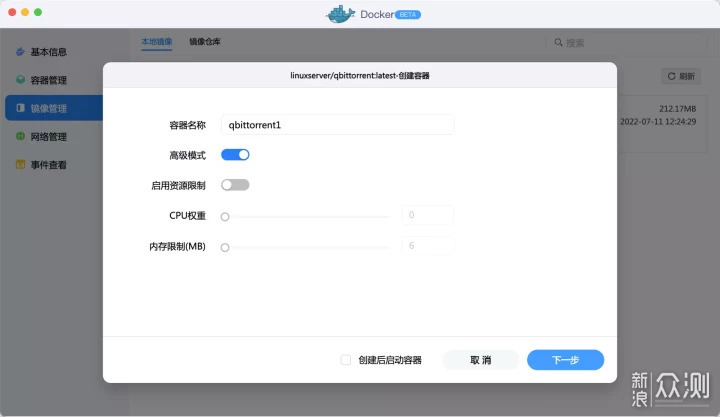Click the red window close button
Image resolution: width=720 pixels, height=417 pixels.
point(12,12)
